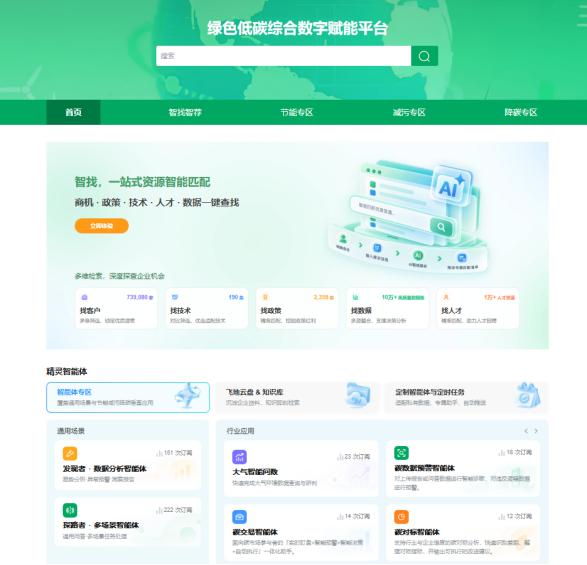Click the 18 次订阅 subscription count
This screenshot has height=565, width=587.
(x=515, y=453)
